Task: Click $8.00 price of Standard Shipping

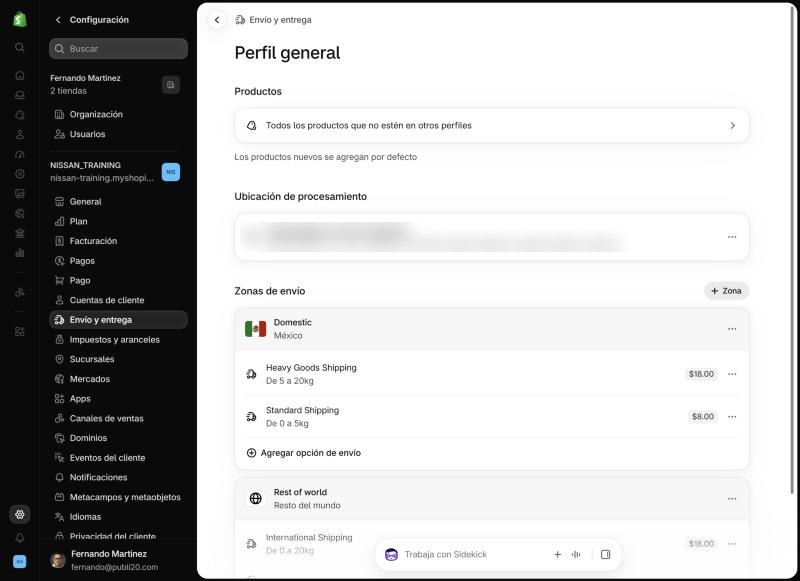Action: (703, 417)
